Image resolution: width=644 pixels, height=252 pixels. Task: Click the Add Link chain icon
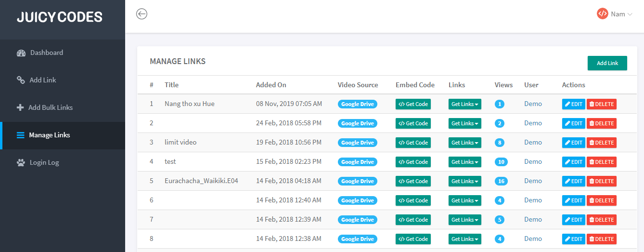pos(21,80)
